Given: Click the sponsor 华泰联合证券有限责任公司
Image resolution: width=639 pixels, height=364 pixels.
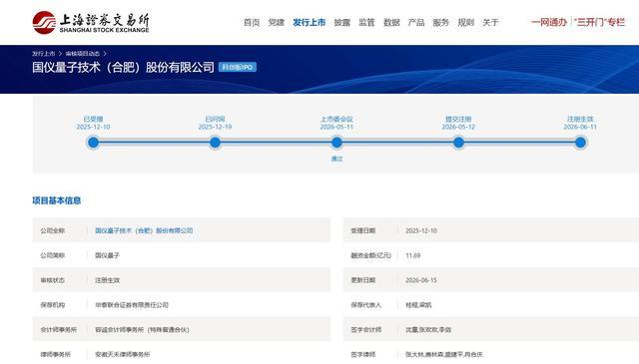Looking at the screenshot, I should (x=132, y=304).
